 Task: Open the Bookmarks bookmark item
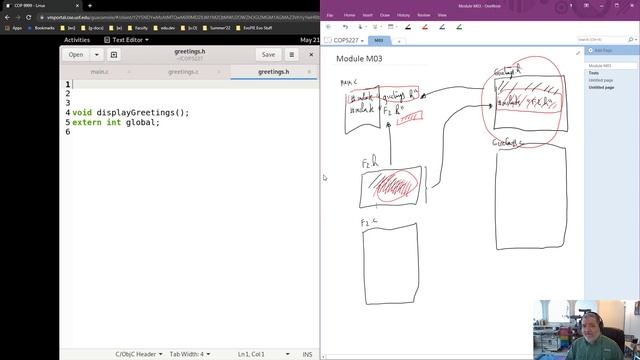coord(41,28)
